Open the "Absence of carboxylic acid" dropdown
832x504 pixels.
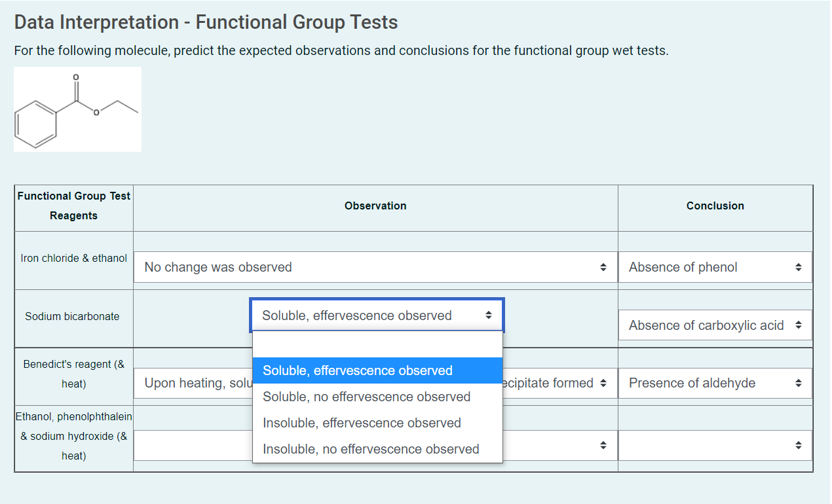tap(715, 325)
